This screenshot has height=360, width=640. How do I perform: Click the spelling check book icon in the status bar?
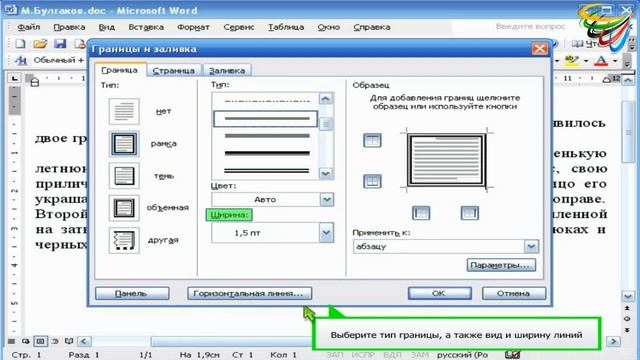coord(513,354)
